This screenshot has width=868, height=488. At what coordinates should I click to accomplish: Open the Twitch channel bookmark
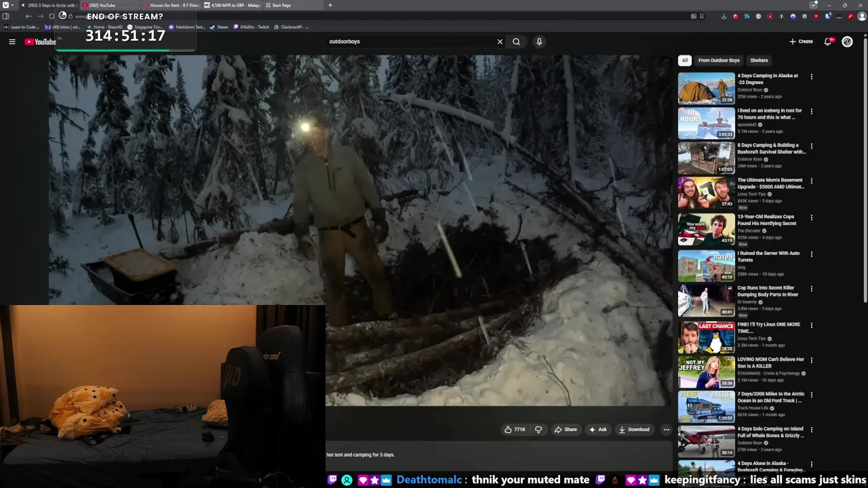click(251, 27)
